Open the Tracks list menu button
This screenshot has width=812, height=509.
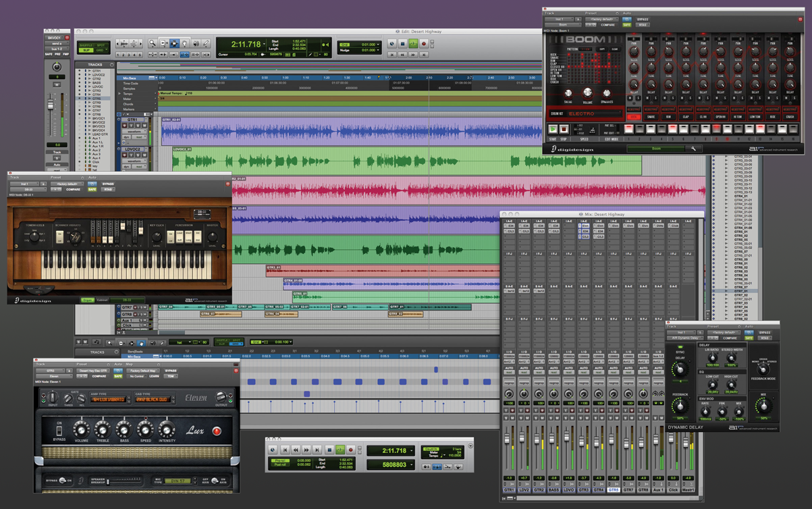coord(112,65)
